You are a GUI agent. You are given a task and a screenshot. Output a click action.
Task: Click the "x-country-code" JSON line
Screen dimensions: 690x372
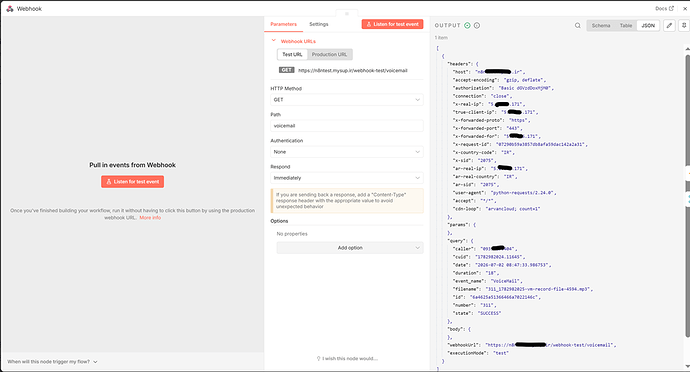point(483,152)
